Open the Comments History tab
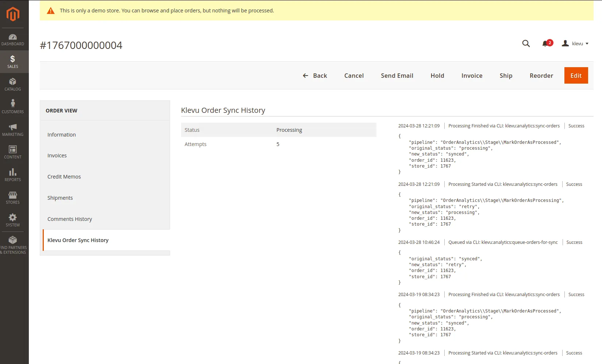602x364 pixels. 105,219
